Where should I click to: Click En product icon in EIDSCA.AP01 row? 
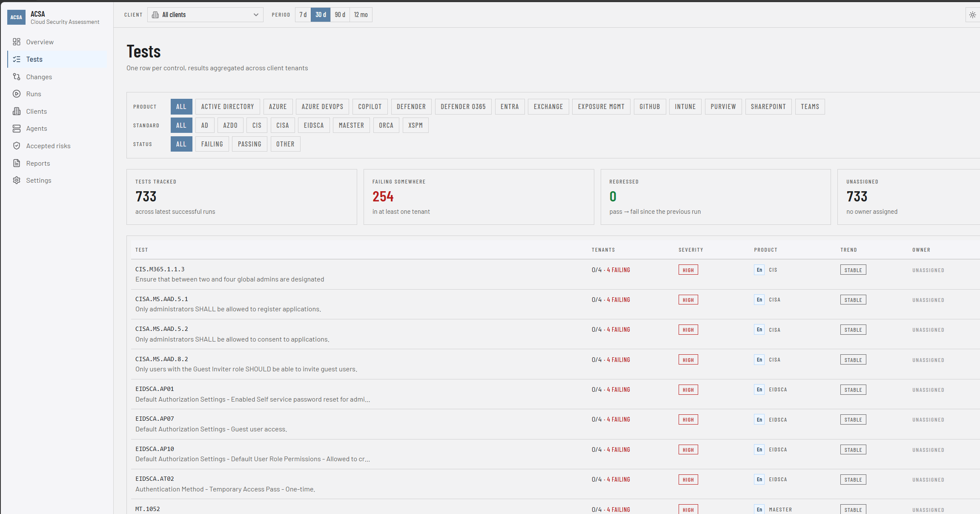[x=759, y=390]
